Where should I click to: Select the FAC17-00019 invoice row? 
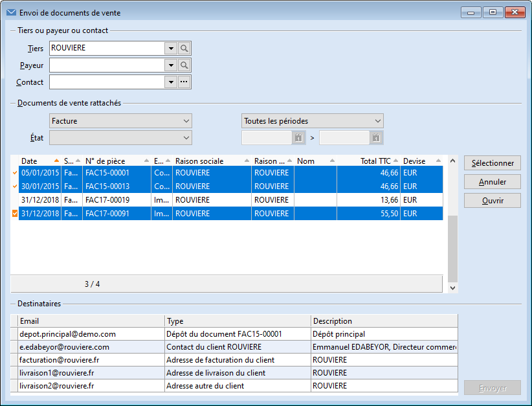(230, 200)
